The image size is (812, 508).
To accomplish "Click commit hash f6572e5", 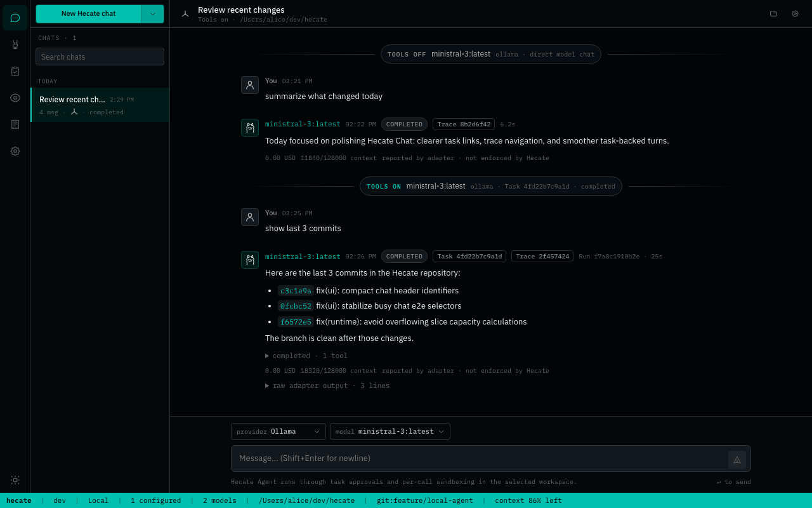I will pyautogui.click(x=296, y=322).
